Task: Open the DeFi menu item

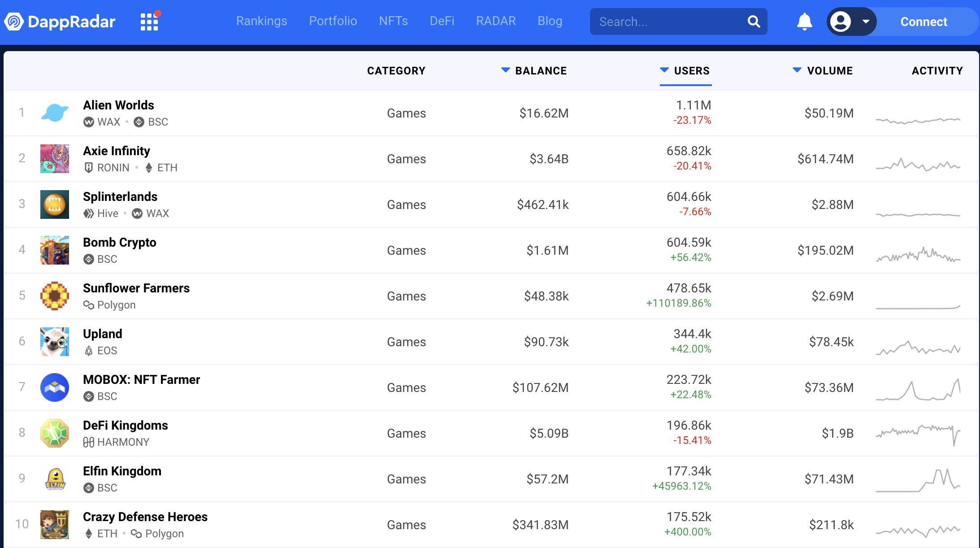Action: point(442,21)
